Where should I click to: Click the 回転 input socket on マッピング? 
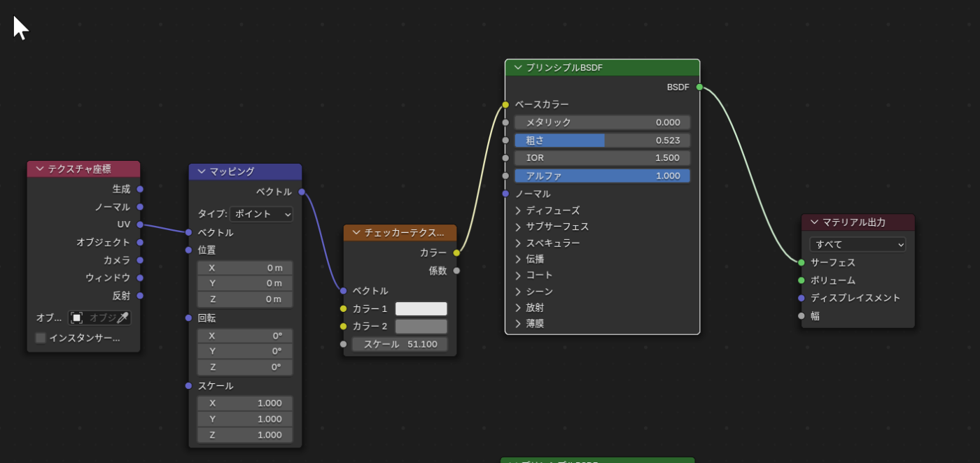tap(188, 318)
